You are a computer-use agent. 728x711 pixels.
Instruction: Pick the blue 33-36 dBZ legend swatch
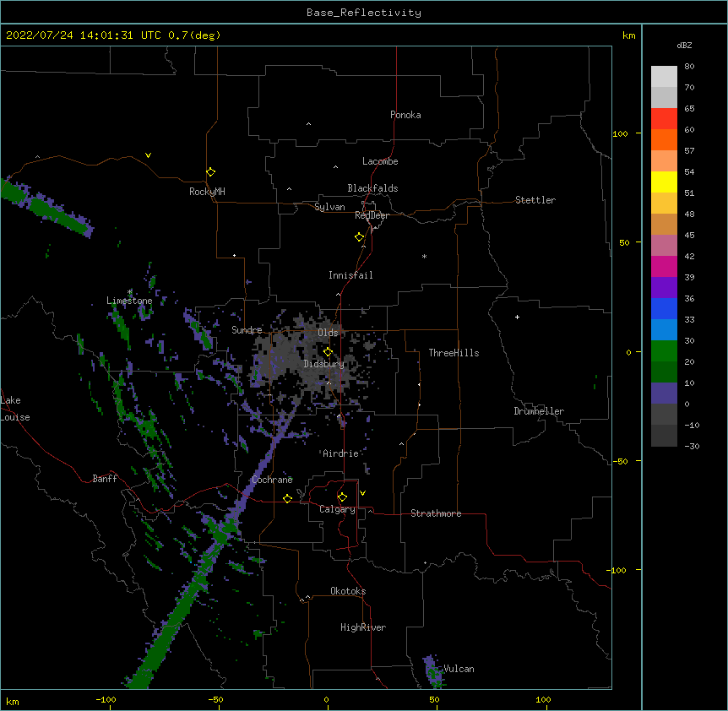(664, 308)
